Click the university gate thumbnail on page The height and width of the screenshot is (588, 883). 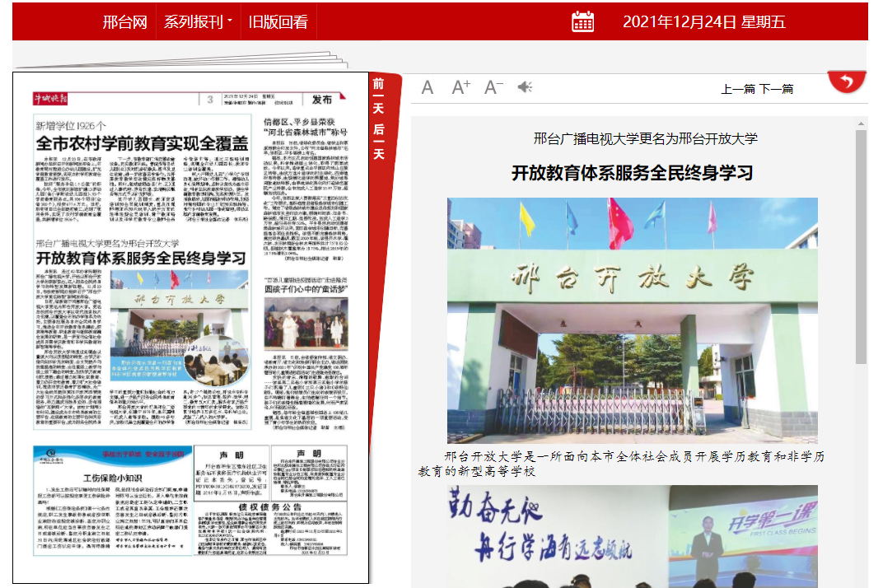pyautogui.click(x=179, y=329)
